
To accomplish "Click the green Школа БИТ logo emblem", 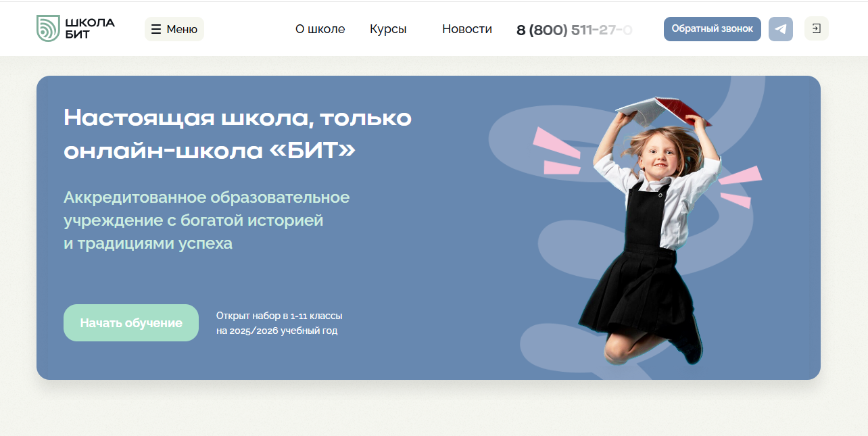I will (x=48, y=29).
